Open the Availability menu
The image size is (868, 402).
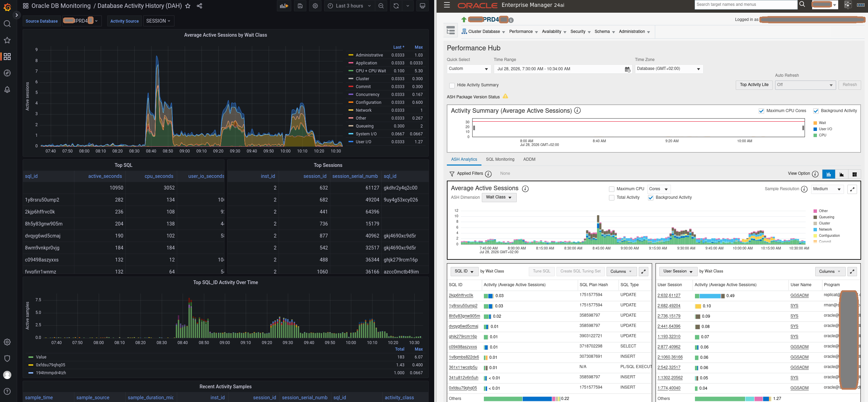tap(554, 32)
